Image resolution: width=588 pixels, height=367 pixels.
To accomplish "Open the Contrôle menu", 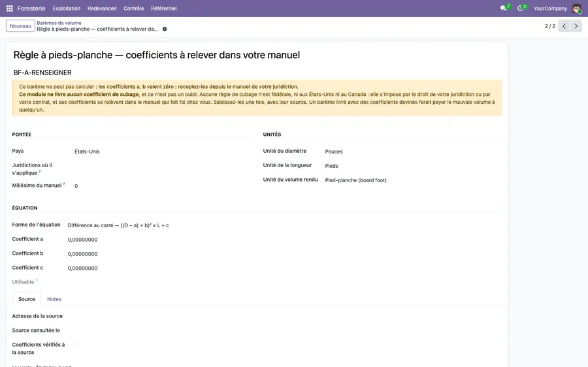I will 133,8.
